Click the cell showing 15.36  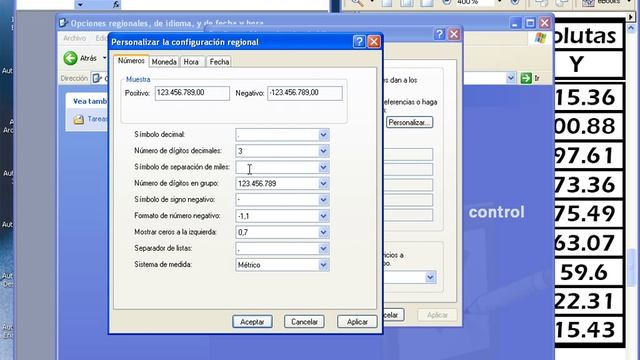tap(588, 97)
